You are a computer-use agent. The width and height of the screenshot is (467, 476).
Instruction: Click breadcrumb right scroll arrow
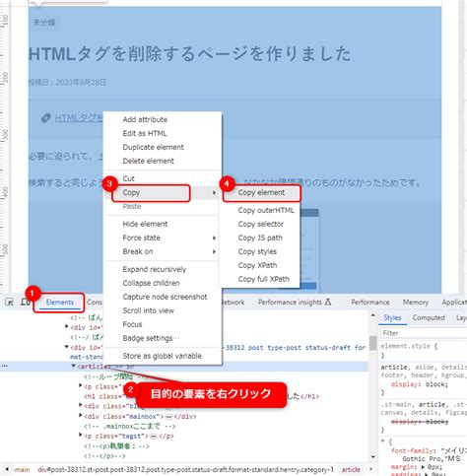[x=371, y=469]
